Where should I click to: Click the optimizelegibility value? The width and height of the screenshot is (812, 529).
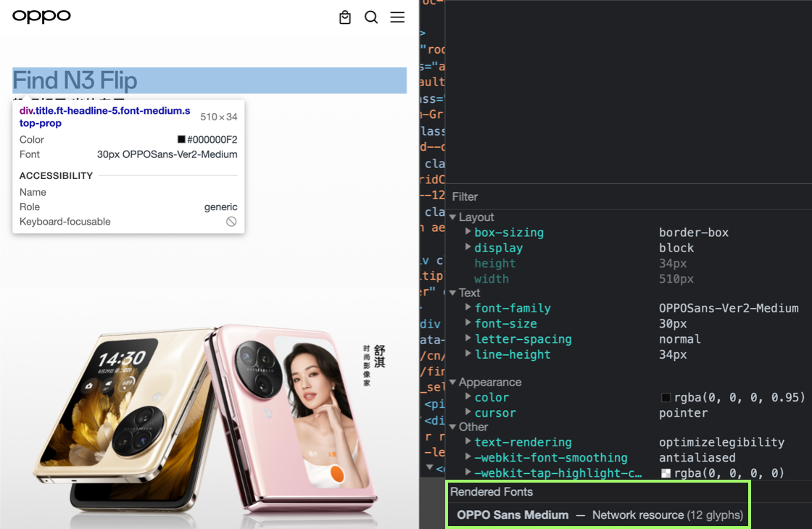721,443
